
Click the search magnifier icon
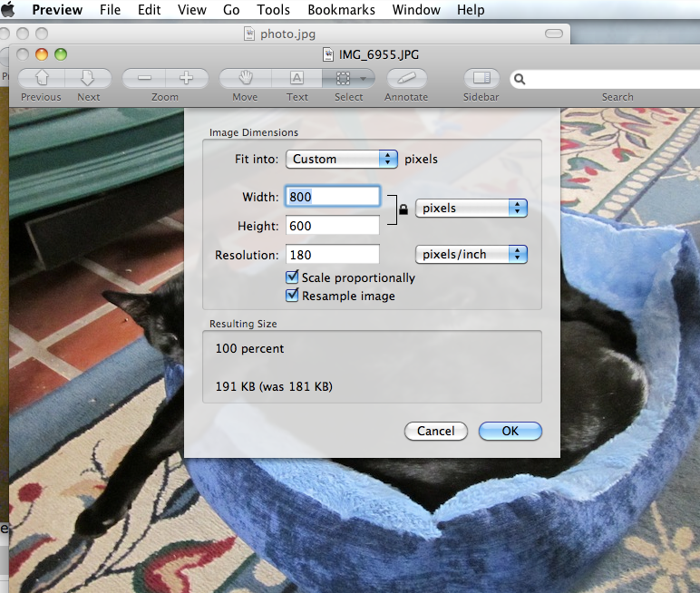[520, 80]
